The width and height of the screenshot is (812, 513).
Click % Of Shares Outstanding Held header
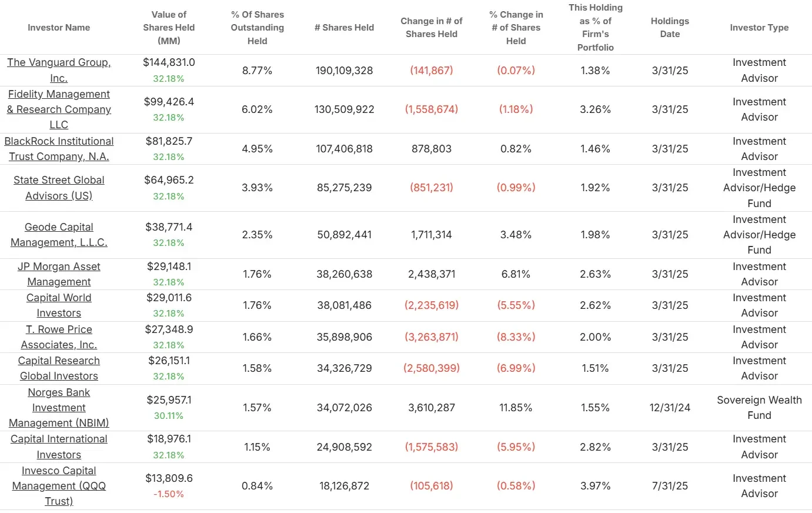pyautogui.click(x=258, y=28)
